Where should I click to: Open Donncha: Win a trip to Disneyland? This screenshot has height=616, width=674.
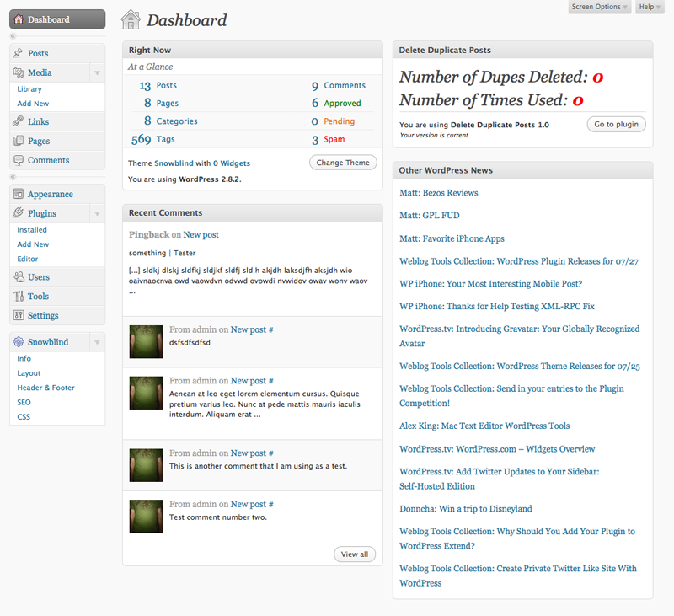click(466, 509)
